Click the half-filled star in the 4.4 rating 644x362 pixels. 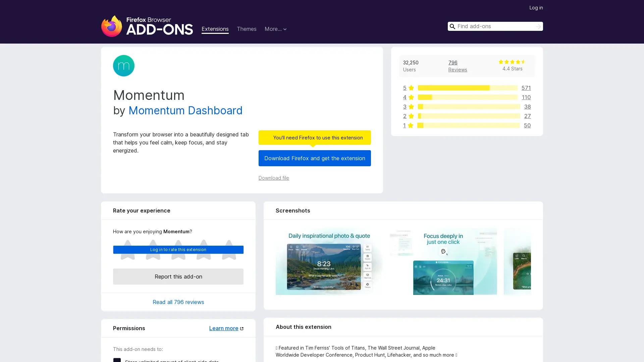[x=523, y=62]
